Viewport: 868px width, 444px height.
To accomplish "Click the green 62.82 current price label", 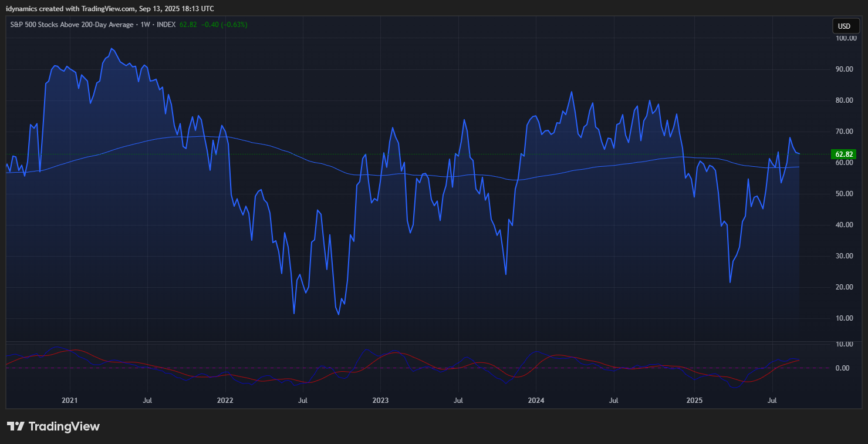I will point(844,154).
